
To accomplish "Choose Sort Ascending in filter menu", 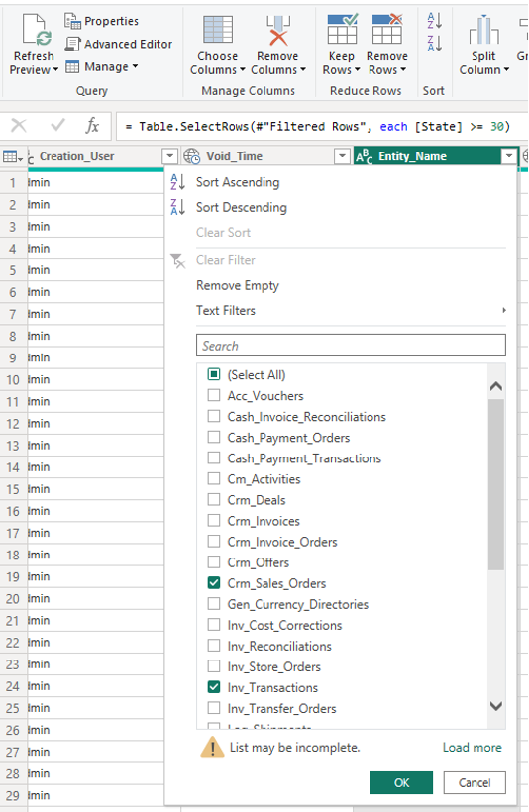I will click(x=238, y=182).
